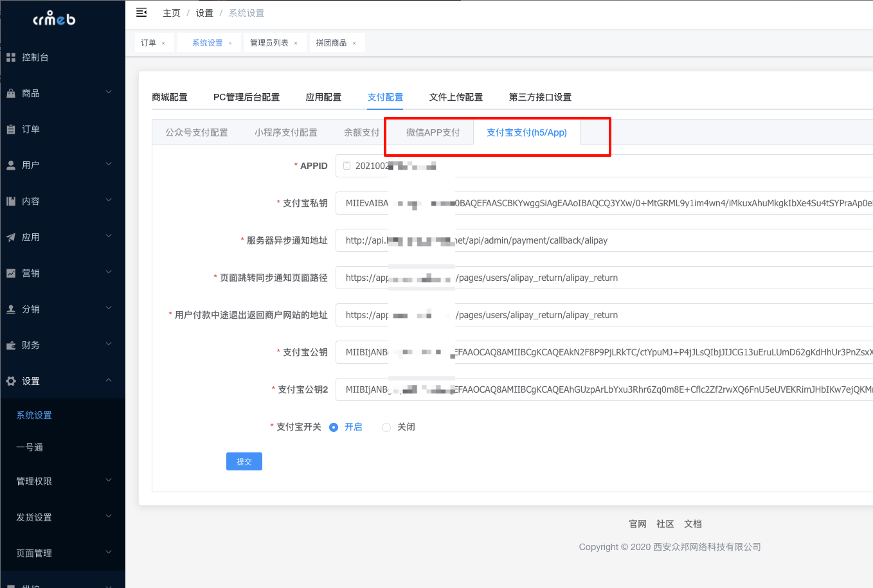Click the 控制台 dashboard grid icon
The height and width of the screenshot is (588, 873).
[x=11, y=57]
